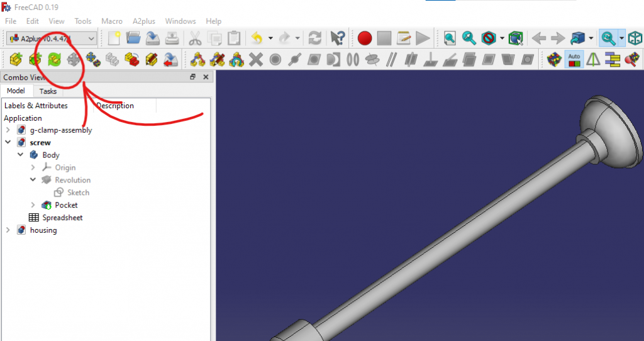Click the flip constraint direction triangle icon
This screenshot has width=644, height=341.
pyautogui.click(x=593, y=60)
